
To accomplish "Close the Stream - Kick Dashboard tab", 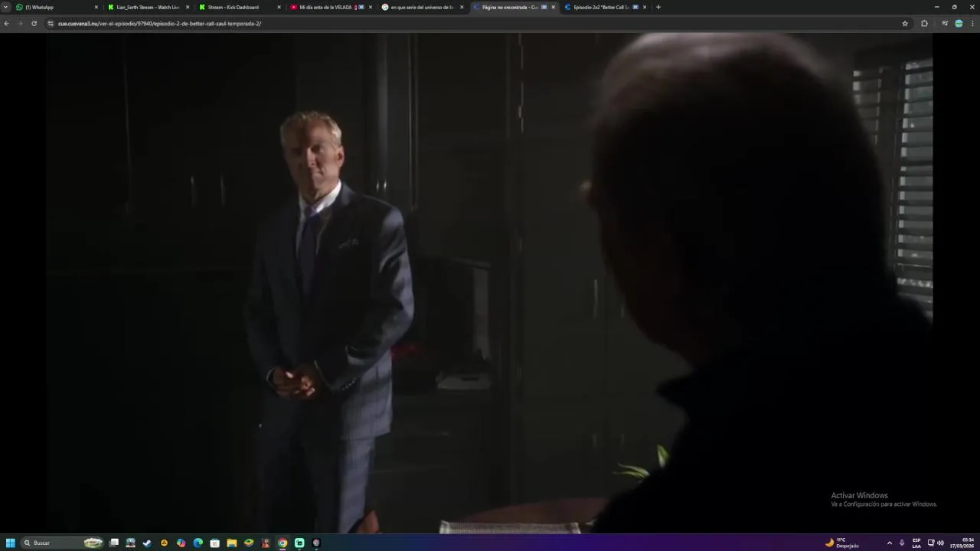I will (279, 7).
